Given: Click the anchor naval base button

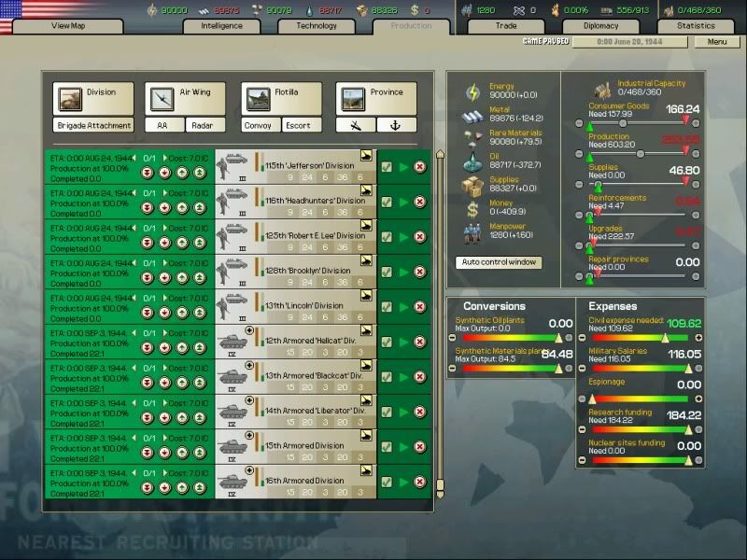Looking at the screenshot, I should (x=397, y=125).
